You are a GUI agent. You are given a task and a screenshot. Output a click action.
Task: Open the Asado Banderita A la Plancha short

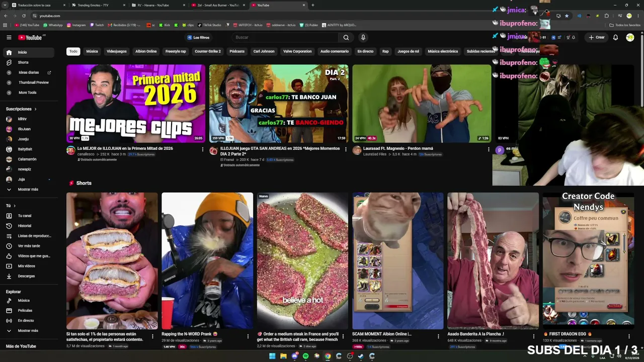(x=493, y=260)
